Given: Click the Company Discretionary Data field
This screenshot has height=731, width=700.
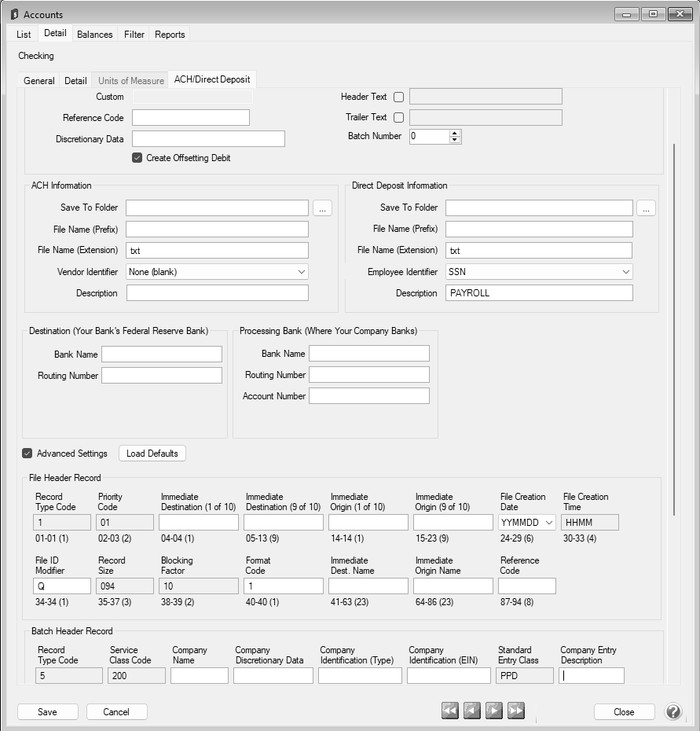Looking at the screenshot, I should point(273,675).
